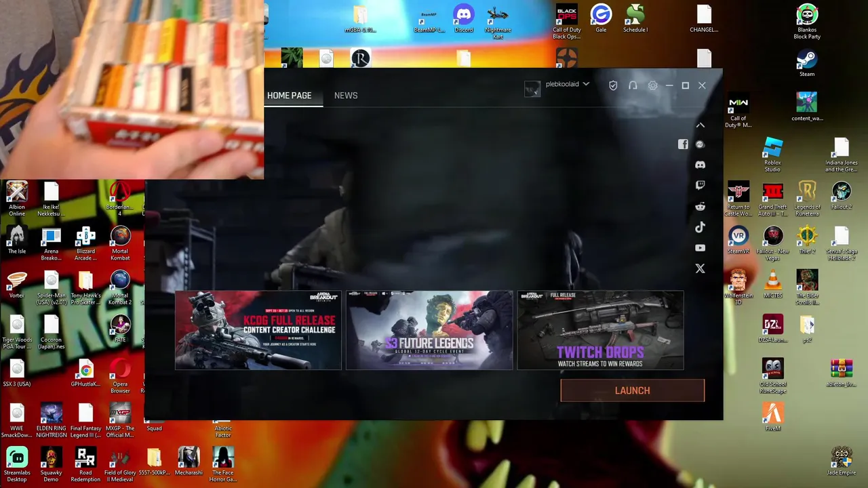Select the Mecharashi desktop shortcut
The height and width of the screenshot is (488, 868).
click(189, 462)
